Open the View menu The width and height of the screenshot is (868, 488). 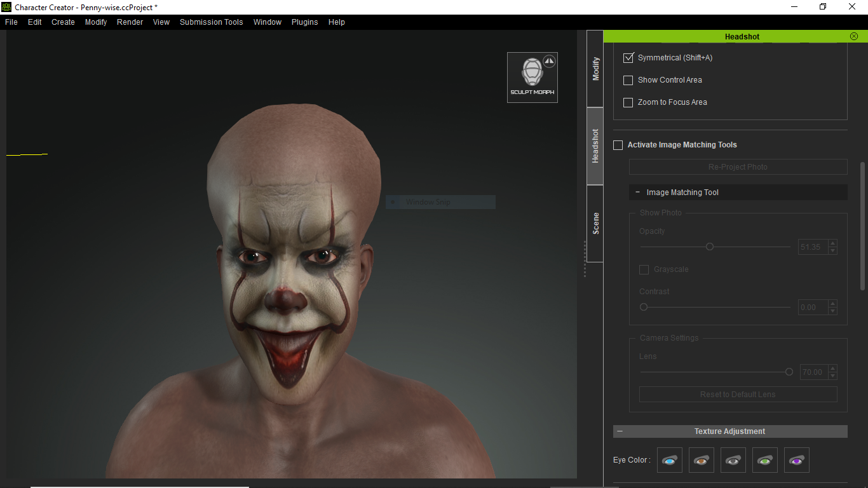coord(161,22)
